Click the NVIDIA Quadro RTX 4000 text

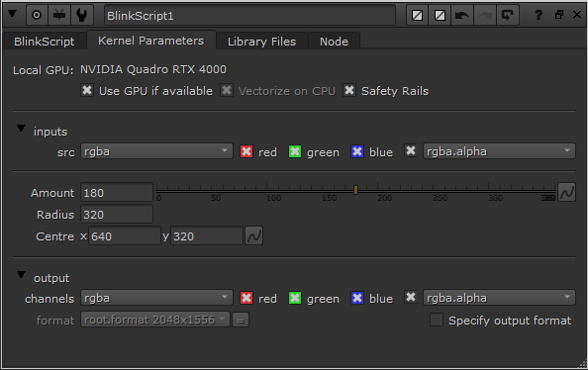(153, 69)
